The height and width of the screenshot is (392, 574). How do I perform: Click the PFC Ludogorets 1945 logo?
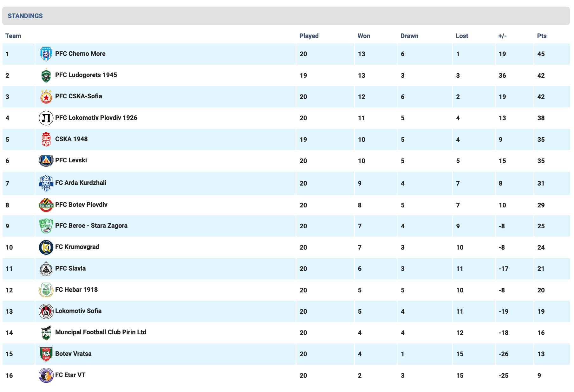coord(46,75)
